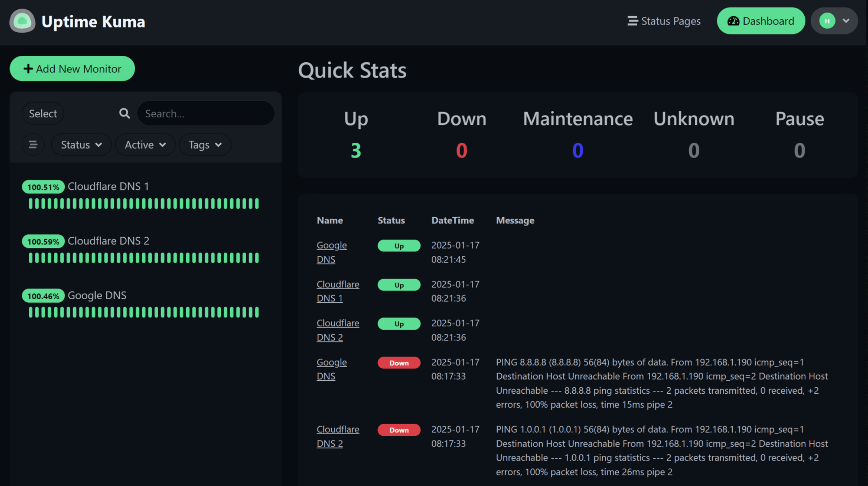This screenshot has width=868, height=486.
Task: Click the Message column header
Action: pyautogui.click(x=515, y=220)
